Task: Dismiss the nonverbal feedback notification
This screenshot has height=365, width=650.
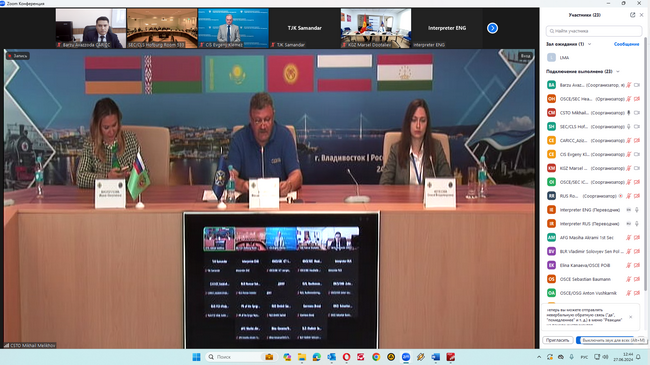Action: click(x=631, y=317)
